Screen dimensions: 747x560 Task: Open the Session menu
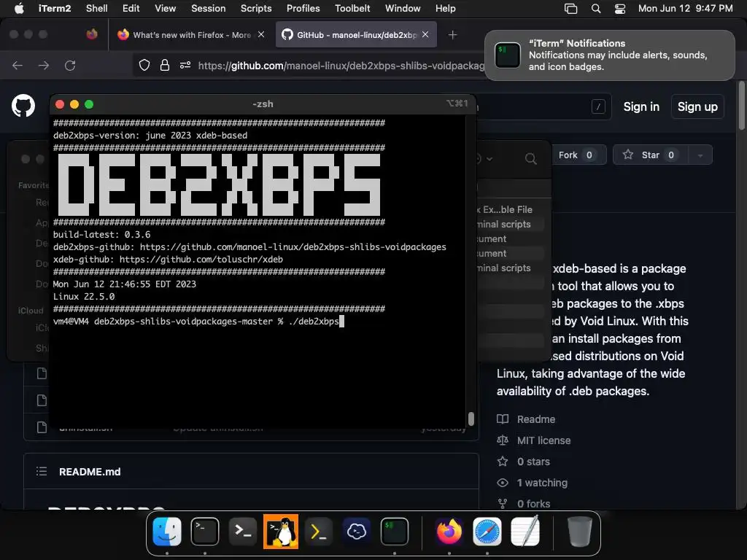(x=208, y=8)
